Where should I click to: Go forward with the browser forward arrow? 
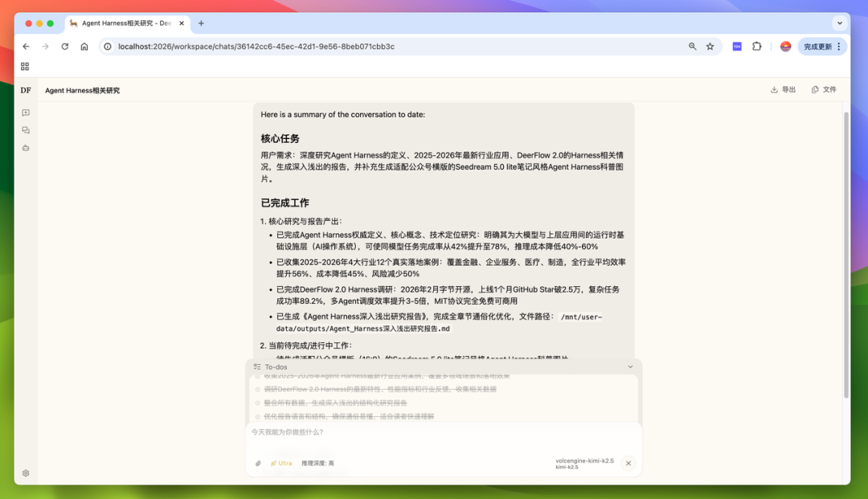(45, 47)
